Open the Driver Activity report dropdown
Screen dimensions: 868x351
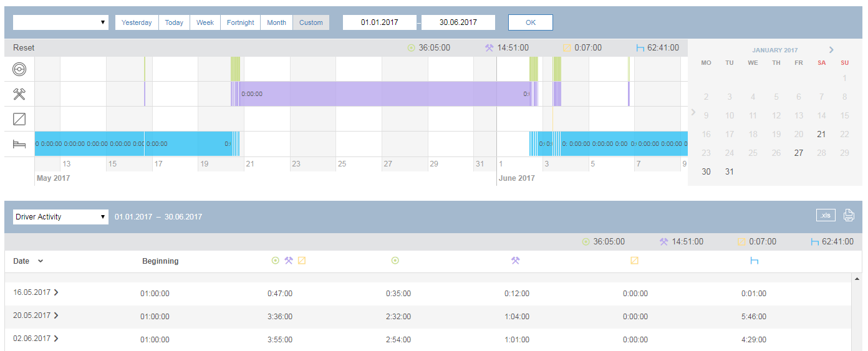[x=60, y=217]
